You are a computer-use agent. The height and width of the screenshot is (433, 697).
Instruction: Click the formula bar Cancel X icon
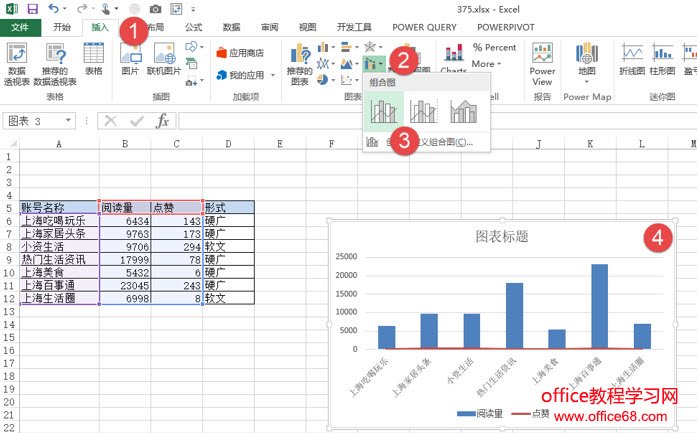tap(110, 121)
